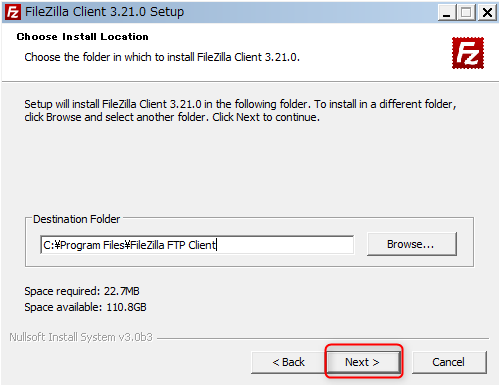Viewport: 499px width, 385px height.
Task: Click the Choose Install Location heading
Action: click(x=83, y=37)
